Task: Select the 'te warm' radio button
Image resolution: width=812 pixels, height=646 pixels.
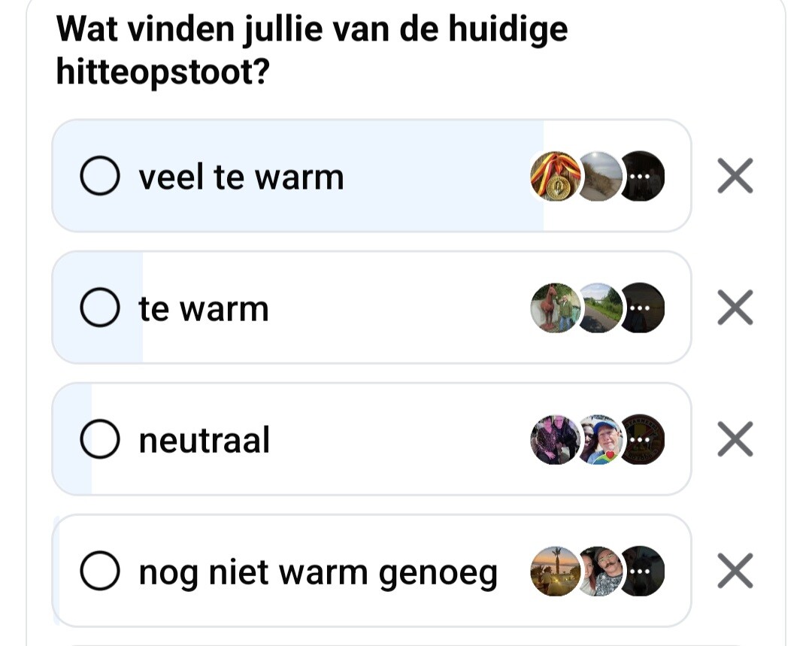Action: pyautogui.click(x=100, y=308)
